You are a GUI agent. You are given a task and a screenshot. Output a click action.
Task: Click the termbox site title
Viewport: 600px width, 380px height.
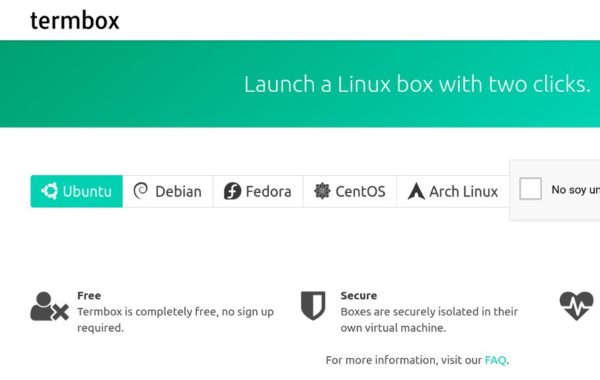75,21
